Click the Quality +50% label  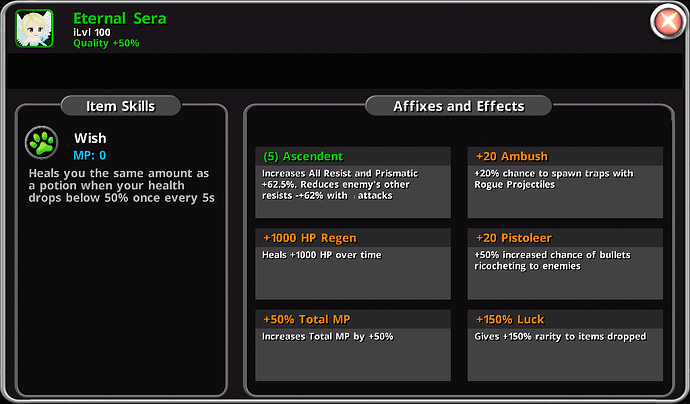pyautogui.click(x=106, y=43)
